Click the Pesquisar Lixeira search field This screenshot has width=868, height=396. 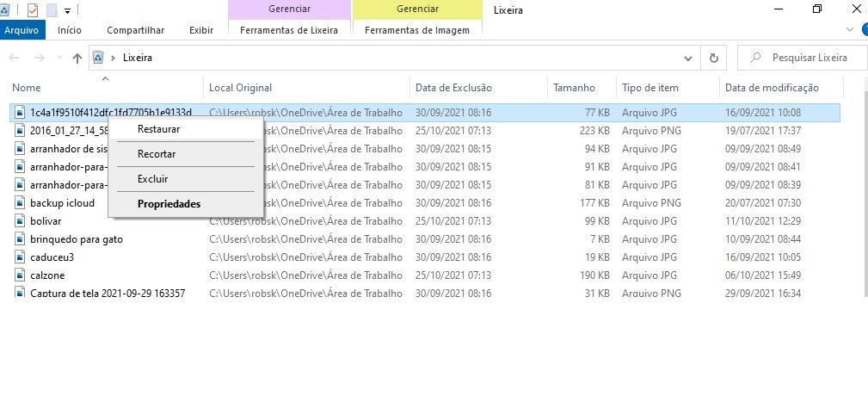[x=800, y=58]
